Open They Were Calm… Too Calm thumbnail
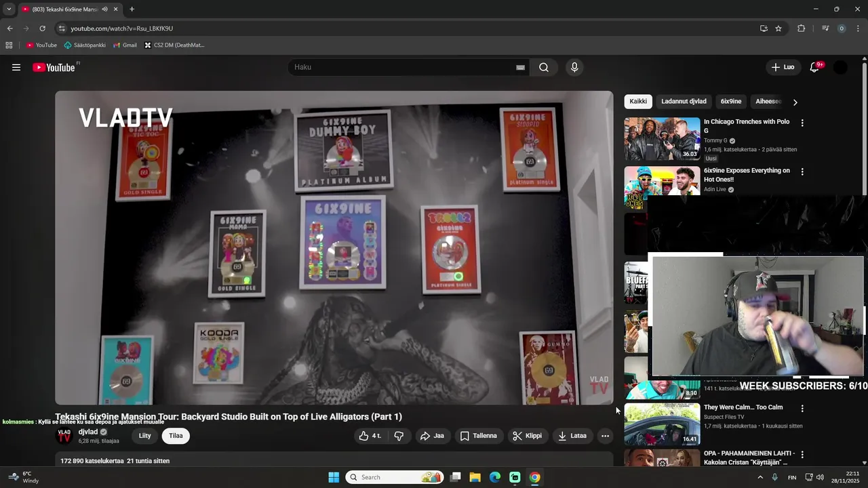Screen dimensions: 868x488 pyautogui.click(x=662, y=424)
